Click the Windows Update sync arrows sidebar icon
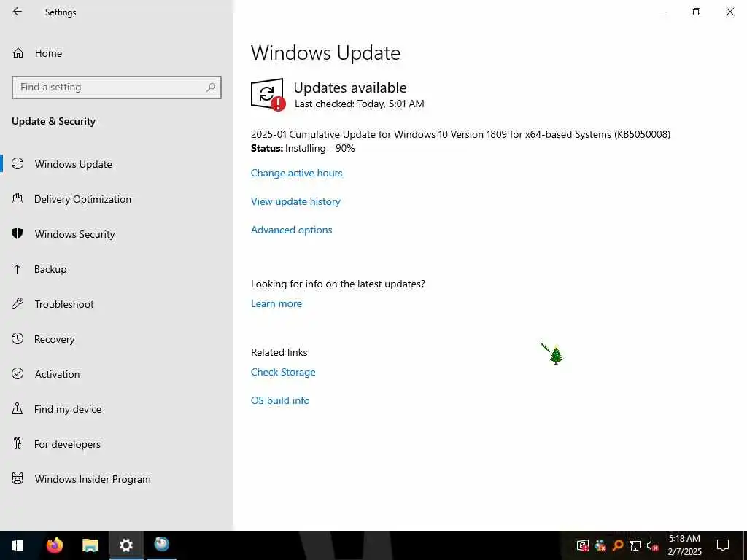Image resolution: width=747 pixels, height=560 pixels. tap(18, 164)
